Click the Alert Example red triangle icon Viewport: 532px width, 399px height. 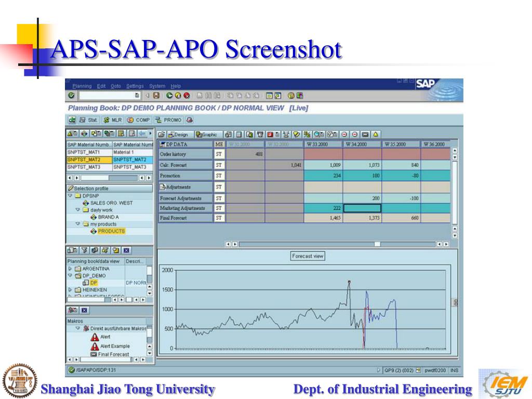[x=95, y=346]
